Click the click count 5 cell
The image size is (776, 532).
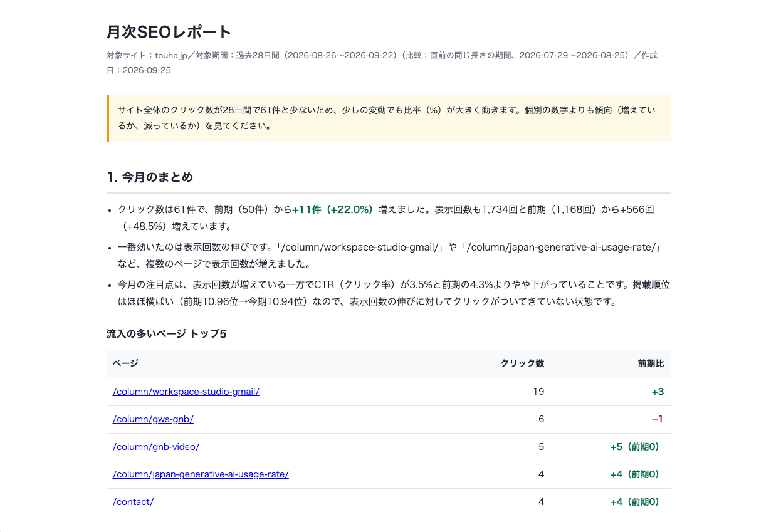(x=542, y=447)
